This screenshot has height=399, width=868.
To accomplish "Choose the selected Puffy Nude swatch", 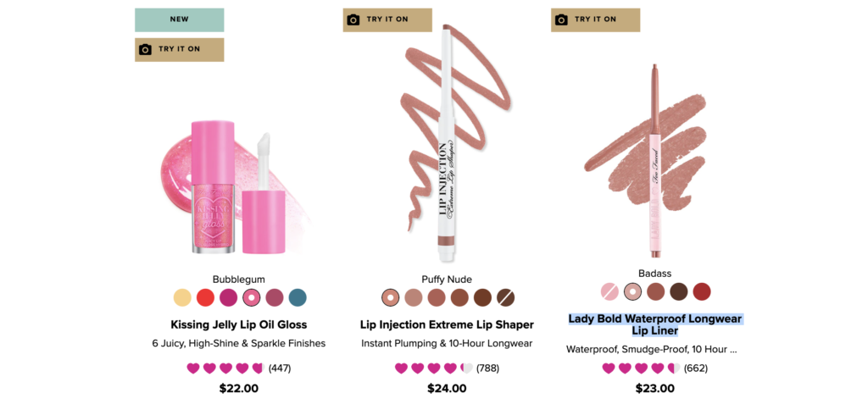I will click(x=390, y=297).
